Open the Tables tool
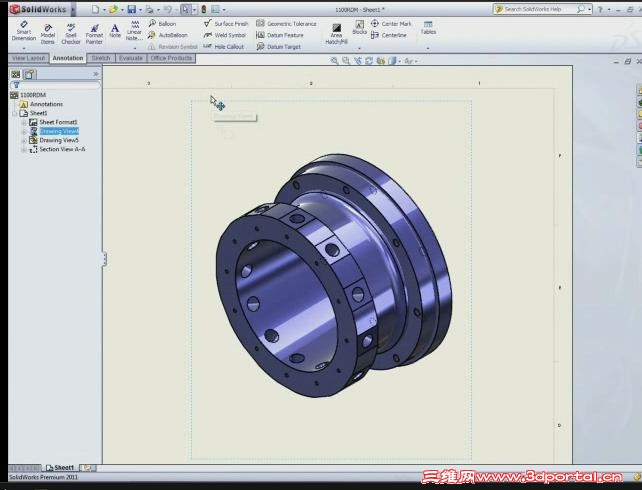This screenshot has width=642, height=490. [428, 27]
